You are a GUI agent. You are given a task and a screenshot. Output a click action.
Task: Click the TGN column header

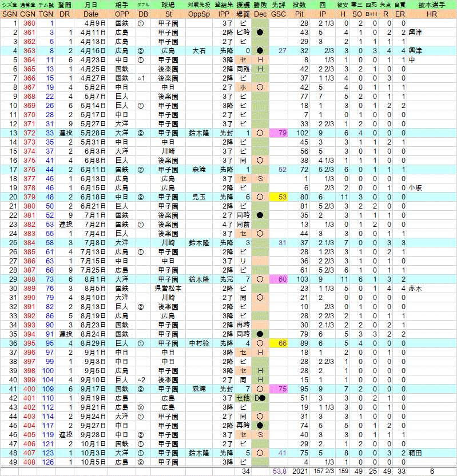46,14
